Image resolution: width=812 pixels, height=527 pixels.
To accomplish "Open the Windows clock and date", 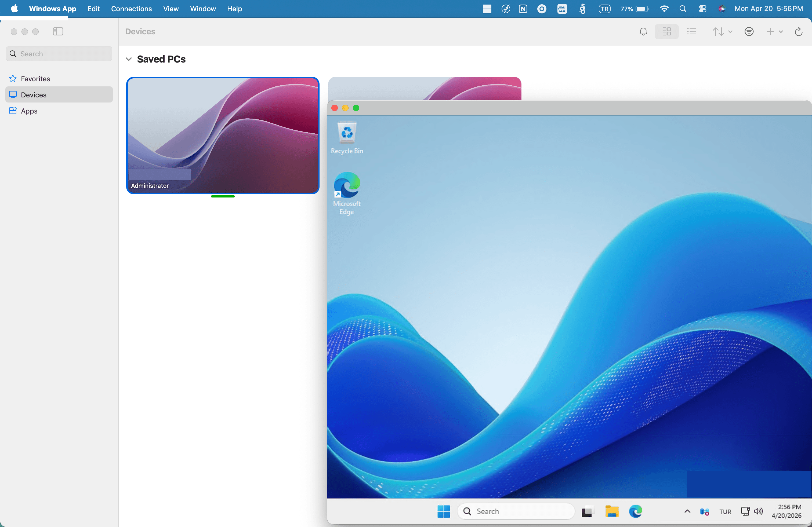I will [786, 511].
